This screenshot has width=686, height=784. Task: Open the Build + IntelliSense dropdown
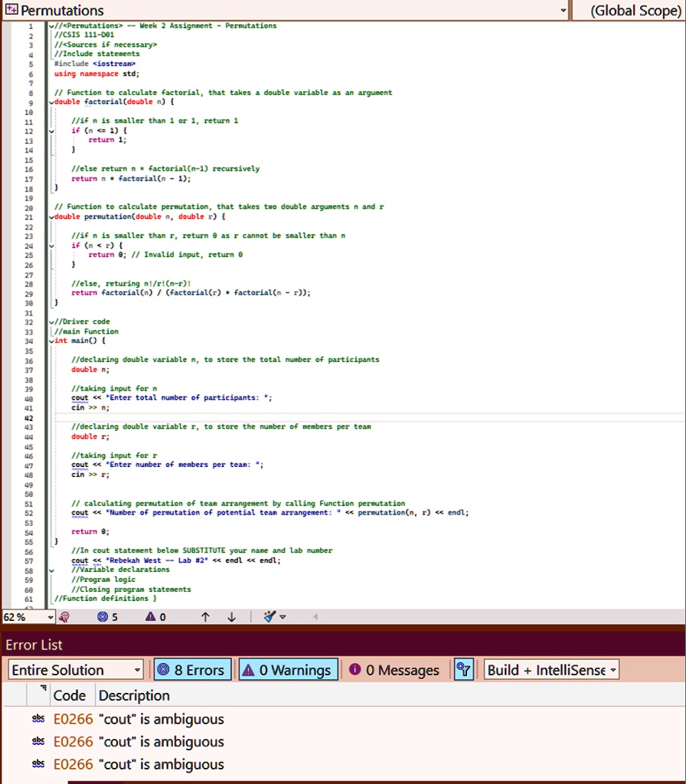click(550, 670)
